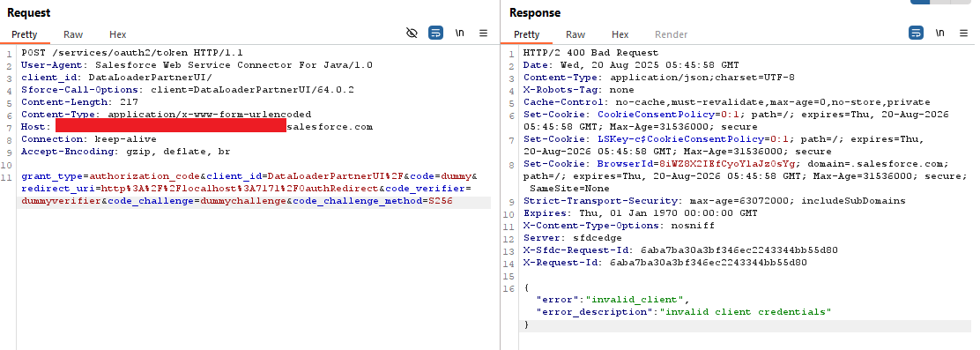The height and width of the screenshot is (350, 980).
Task: Toggle the word wrap icon in Response panel
Action: point(916,34)
